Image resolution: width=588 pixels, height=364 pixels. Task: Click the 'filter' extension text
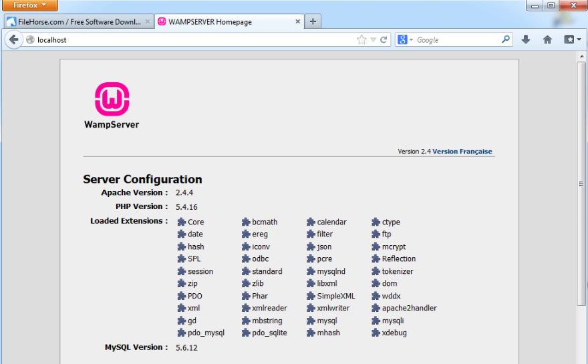point(325,234)
